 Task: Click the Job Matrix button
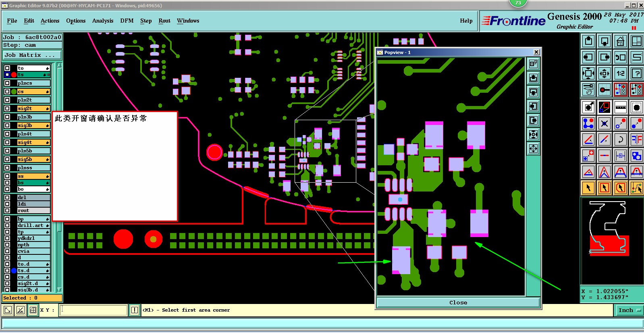coord(32,55)
